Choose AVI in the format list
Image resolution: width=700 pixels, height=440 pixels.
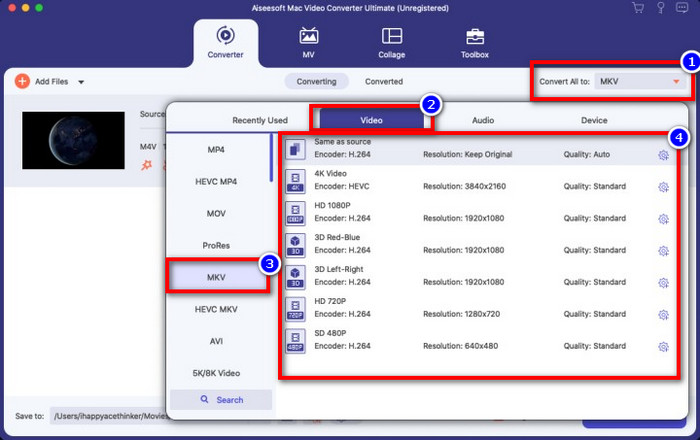[x=216, y=341]
